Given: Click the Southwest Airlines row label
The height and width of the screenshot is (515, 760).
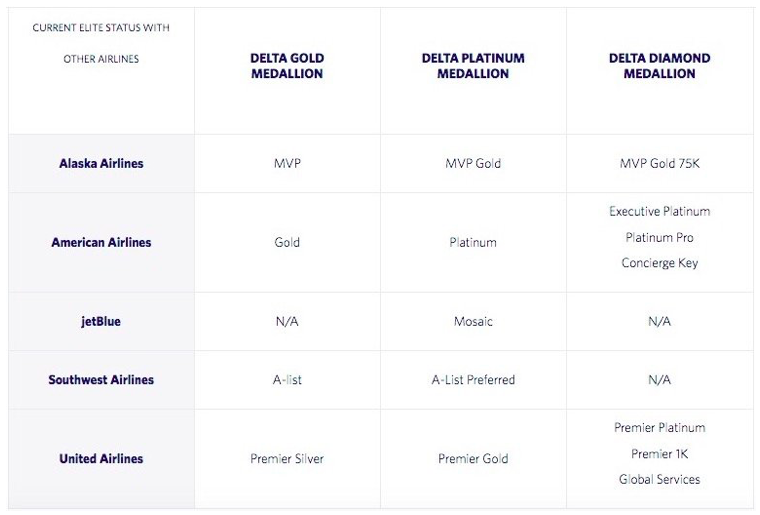Looking at the screenshot, I should (x=101, y=380).
